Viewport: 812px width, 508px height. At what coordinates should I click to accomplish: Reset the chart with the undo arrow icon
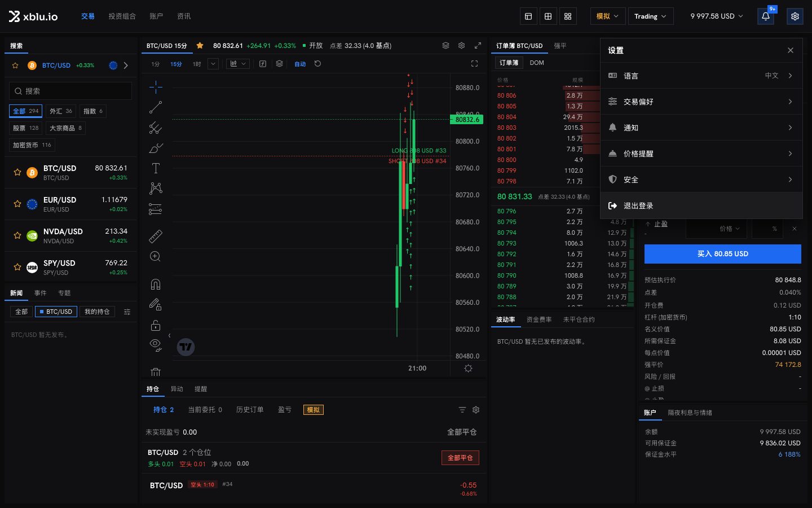coord(317,64)
